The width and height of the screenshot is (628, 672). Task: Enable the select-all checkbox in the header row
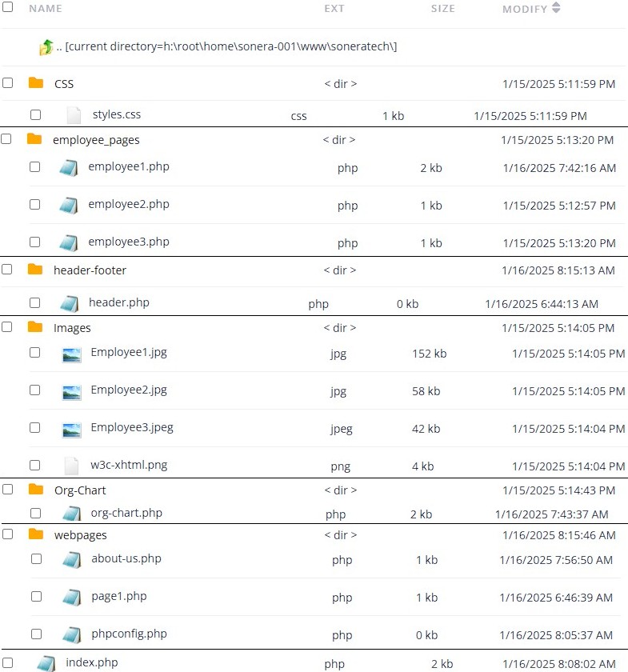tap(8, 8)
